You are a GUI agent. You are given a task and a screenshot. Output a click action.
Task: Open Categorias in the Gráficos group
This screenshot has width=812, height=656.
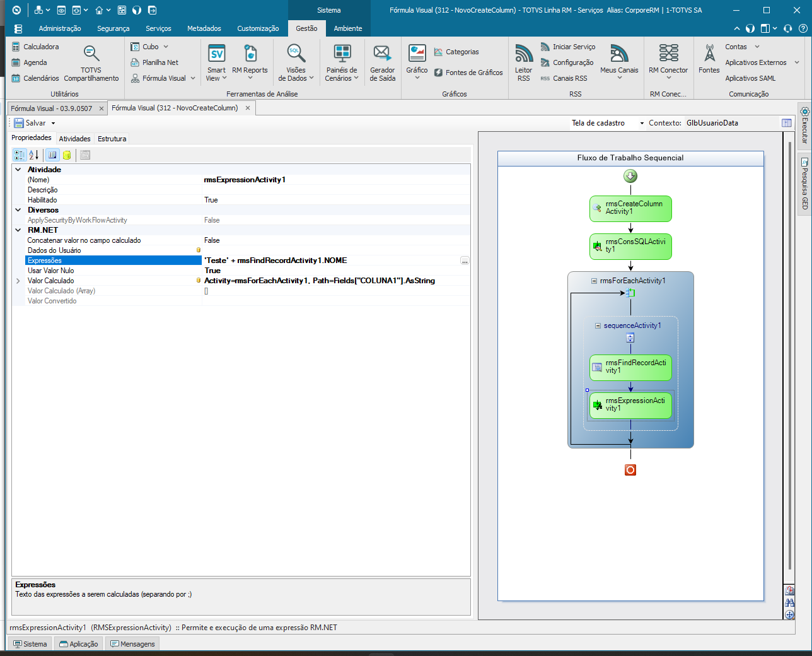[x=456, y=52]
